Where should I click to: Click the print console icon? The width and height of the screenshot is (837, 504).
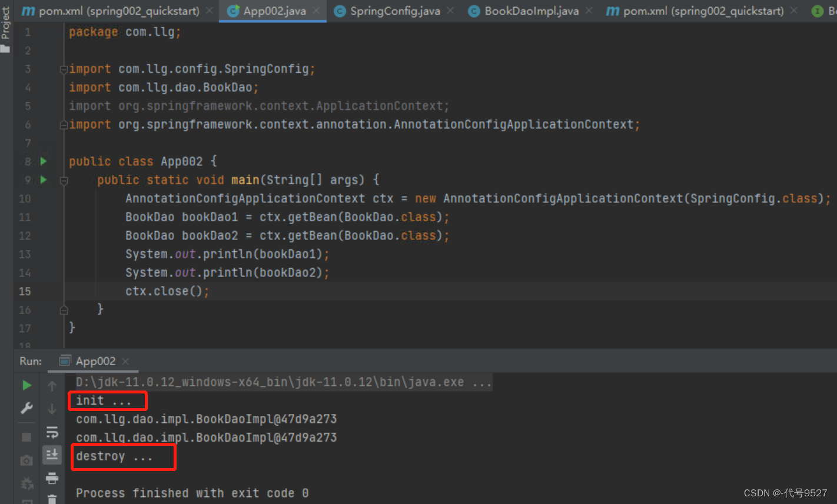click(52, 478)
